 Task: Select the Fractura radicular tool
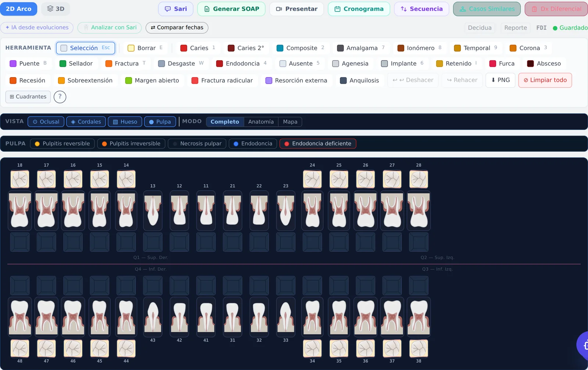[222, 80]
